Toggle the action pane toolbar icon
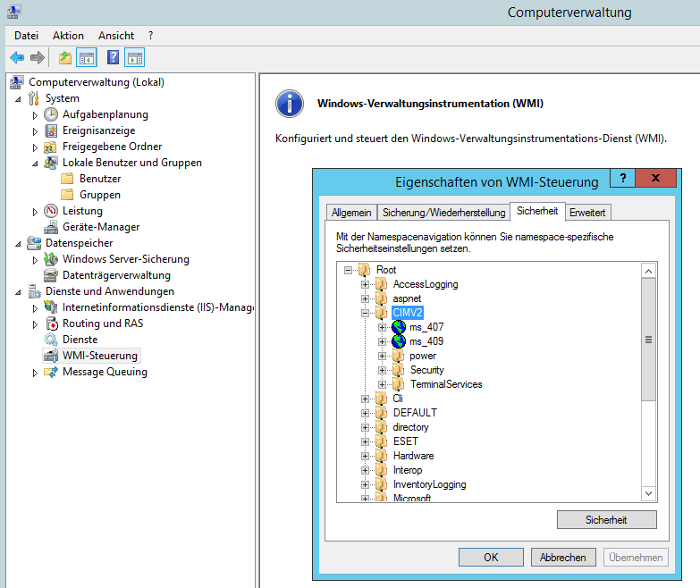700x588 pixels. (135, 58)
